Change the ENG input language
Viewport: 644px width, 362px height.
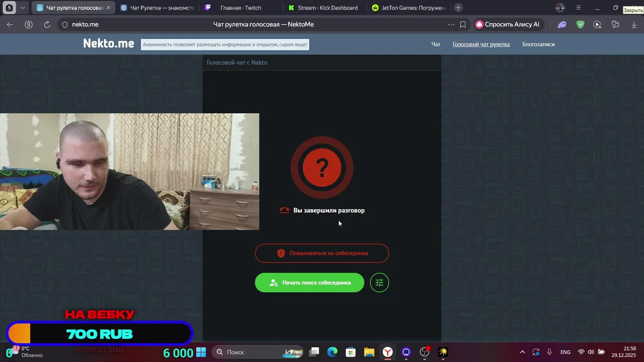[566, 352]
